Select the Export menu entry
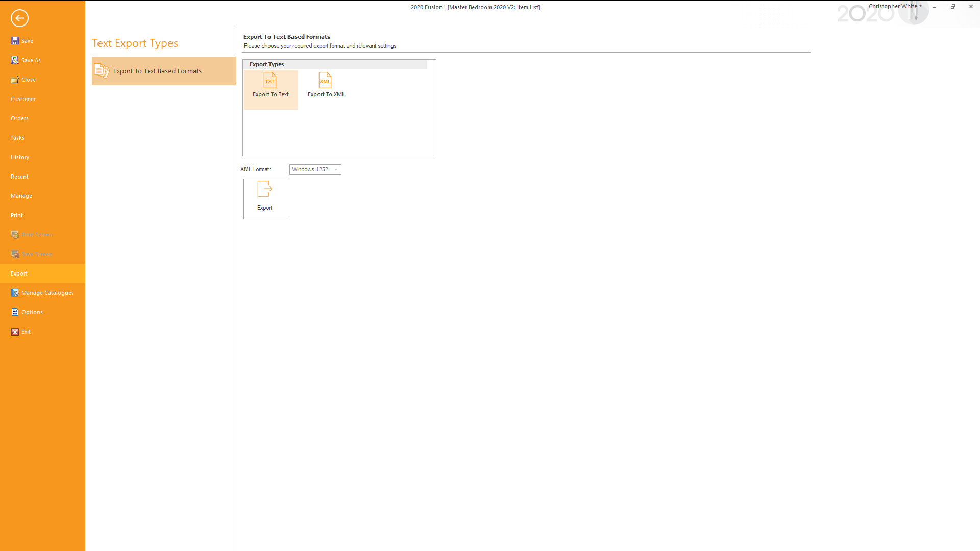Viewport: 980px width, 551px height. 42,273
